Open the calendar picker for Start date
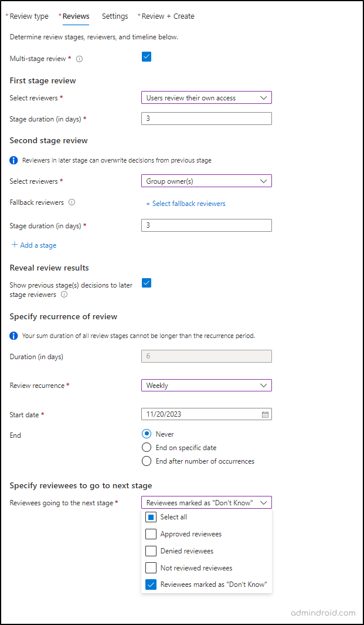 pyautogui.click(x=265, y=414)
